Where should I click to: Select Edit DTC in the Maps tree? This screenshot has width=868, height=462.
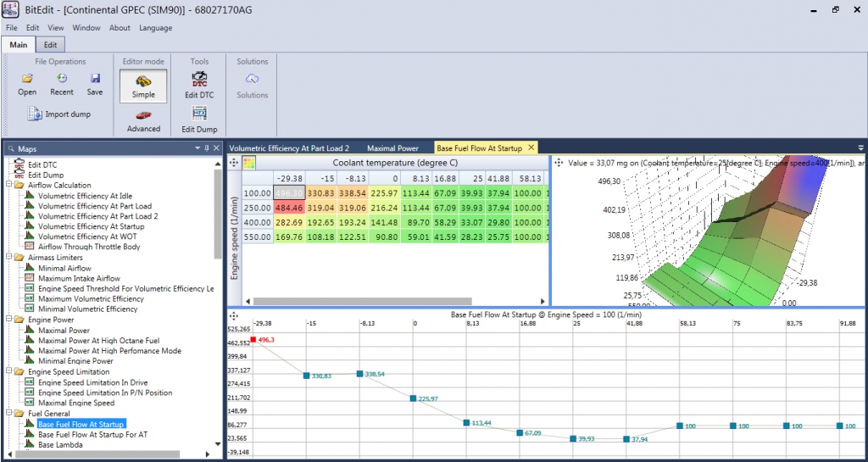[42, 165]
